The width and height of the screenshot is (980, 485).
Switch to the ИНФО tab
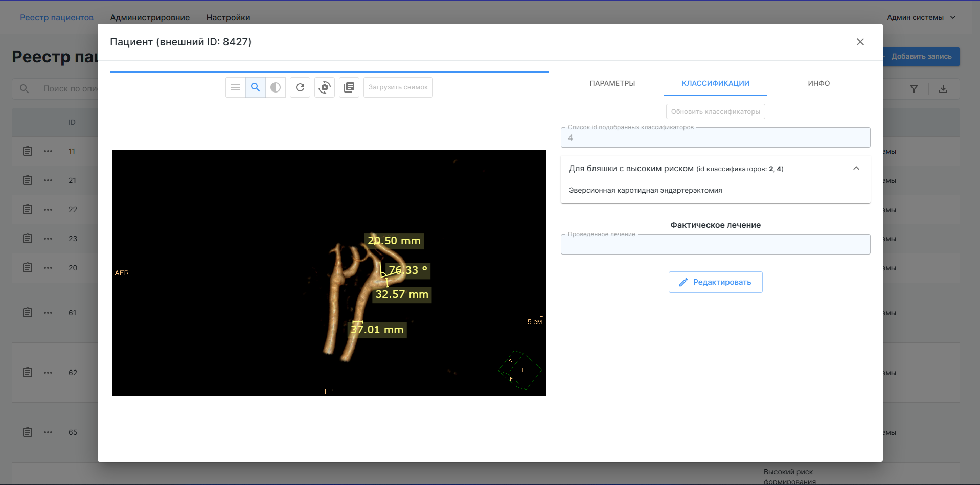point(818,83)
